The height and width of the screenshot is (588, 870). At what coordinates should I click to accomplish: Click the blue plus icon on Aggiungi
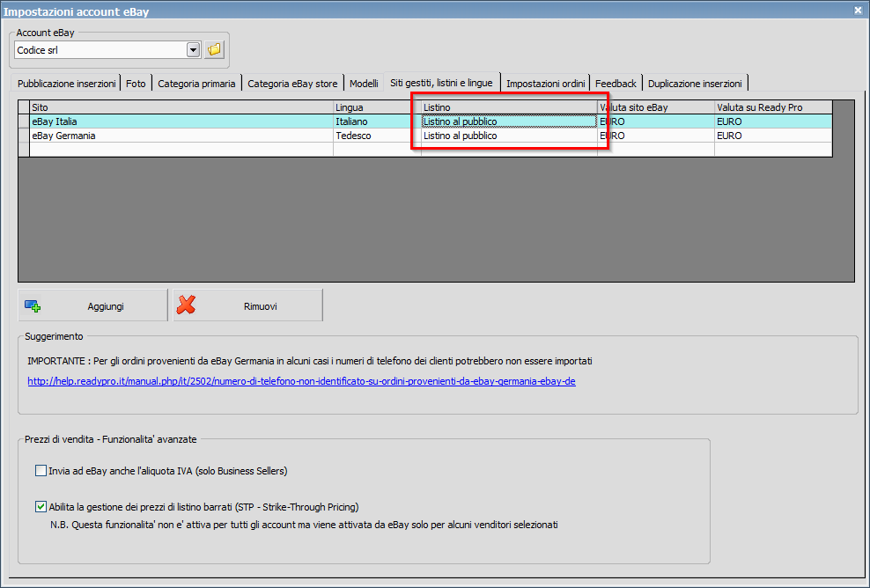coord(33,305)
